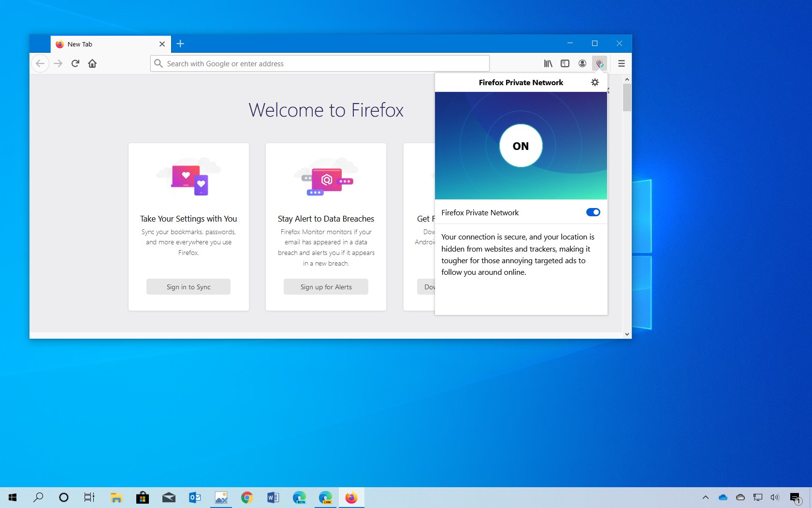The width and height of the screenshot is (812, 508).
Task: Open Private Network settings gear
Action: tap(595, 82)
